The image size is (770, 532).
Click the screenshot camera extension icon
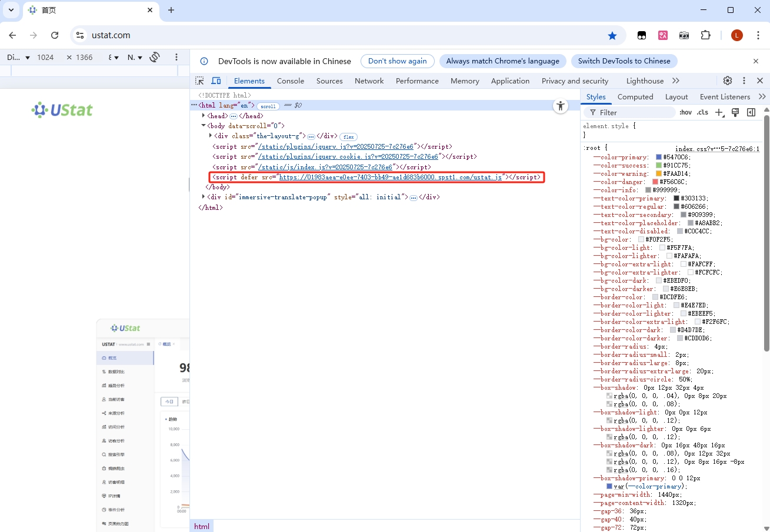point(684,35)
